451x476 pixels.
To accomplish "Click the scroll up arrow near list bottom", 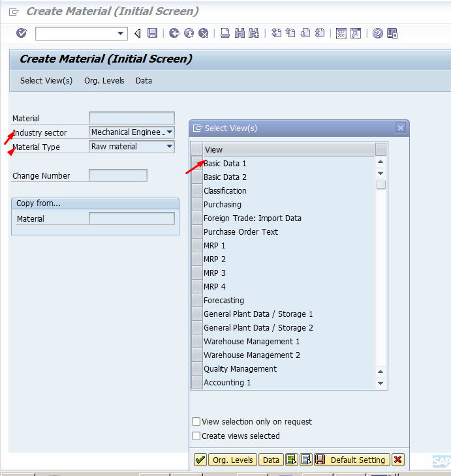I will [381, 372].
